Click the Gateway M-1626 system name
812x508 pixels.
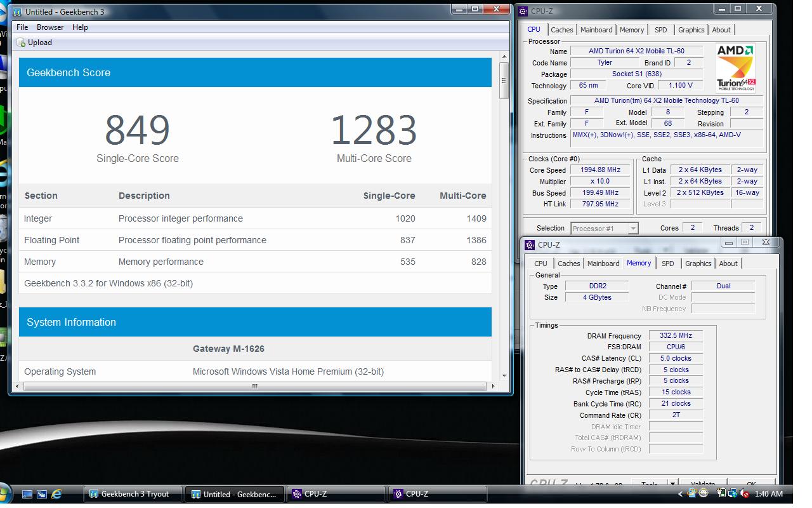(228, 349)
